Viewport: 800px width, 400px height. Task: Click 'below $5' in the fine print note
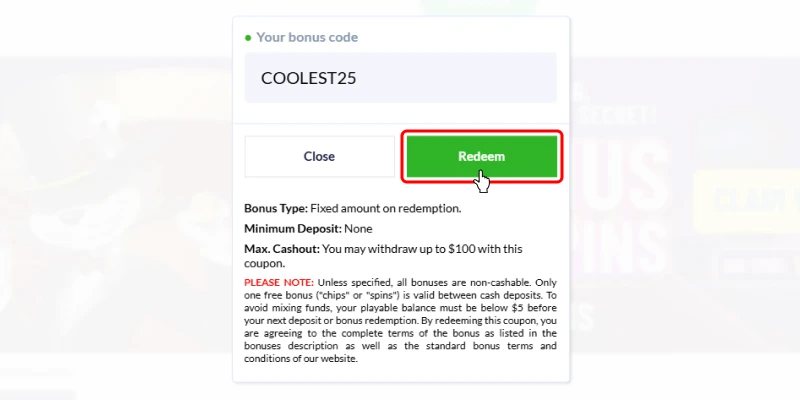point(502,308)
